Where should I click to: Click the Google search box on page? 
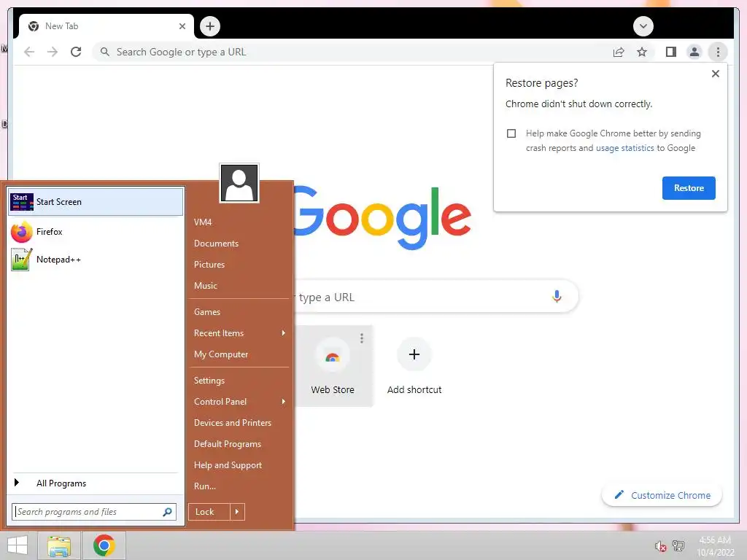pyautogui.click(x=436, y=297)
